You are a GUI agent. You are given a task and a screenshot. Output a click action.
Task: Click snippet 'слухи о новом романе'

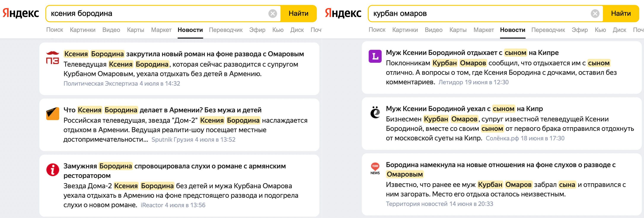click(100, 205)
